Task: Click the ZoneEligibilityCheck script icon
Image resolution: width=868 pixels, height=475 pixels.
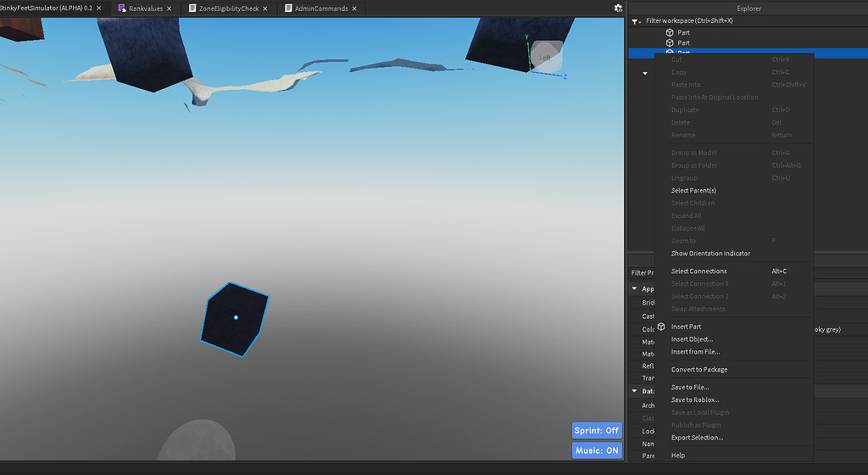Action: 192,8
